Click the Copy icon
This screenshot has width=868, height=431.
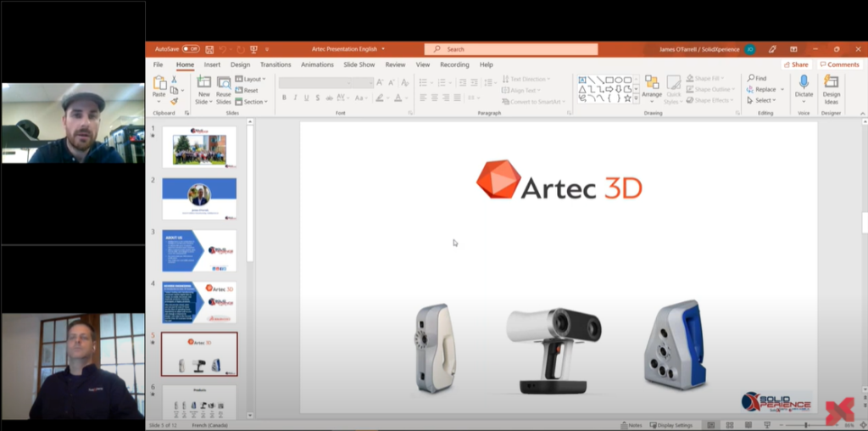point(175,90)
